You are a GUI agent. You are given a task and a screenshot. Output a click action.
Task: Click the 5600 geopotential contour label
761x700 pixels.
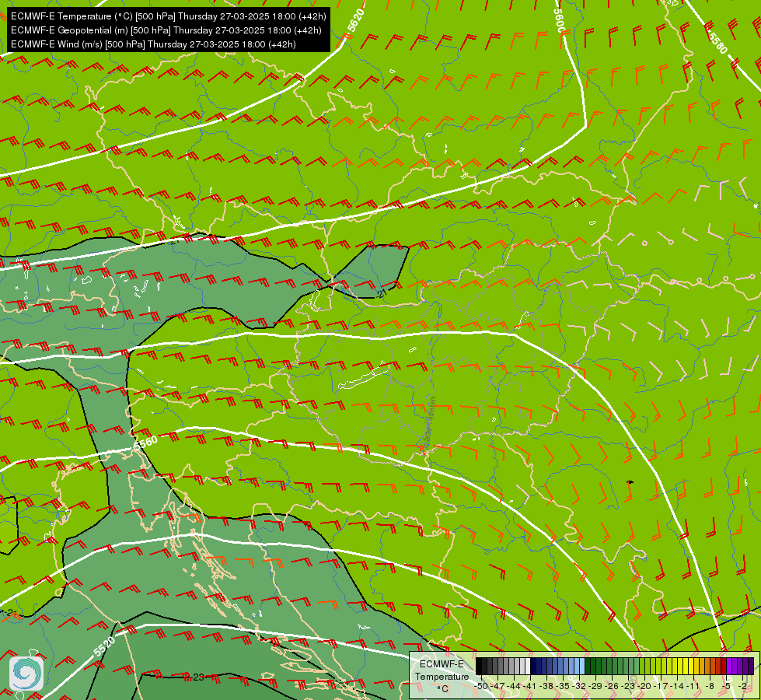[x=560, y=20]
